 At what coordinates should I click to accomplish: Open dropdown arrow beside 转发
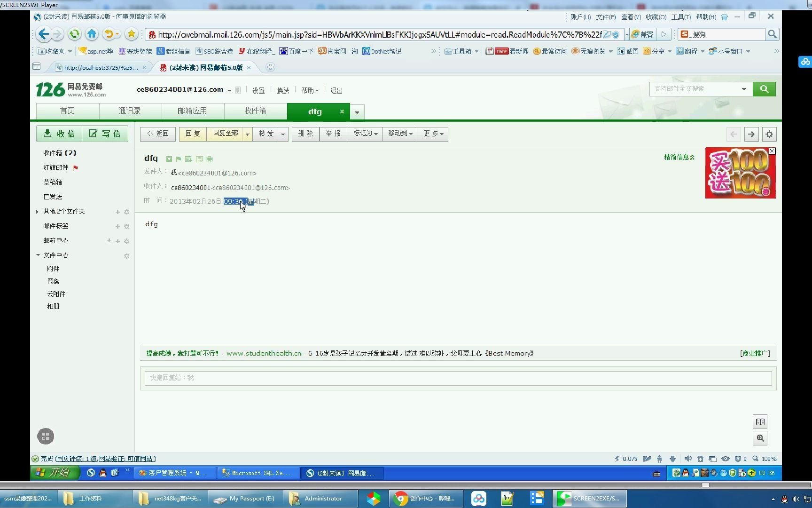tap(283, 134)
